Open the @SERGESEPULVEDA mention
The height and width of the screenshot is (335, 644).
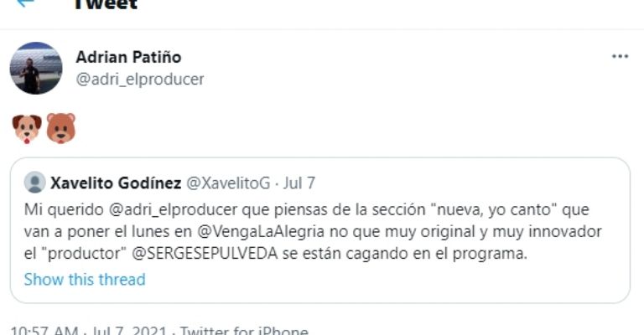[205, 254]
